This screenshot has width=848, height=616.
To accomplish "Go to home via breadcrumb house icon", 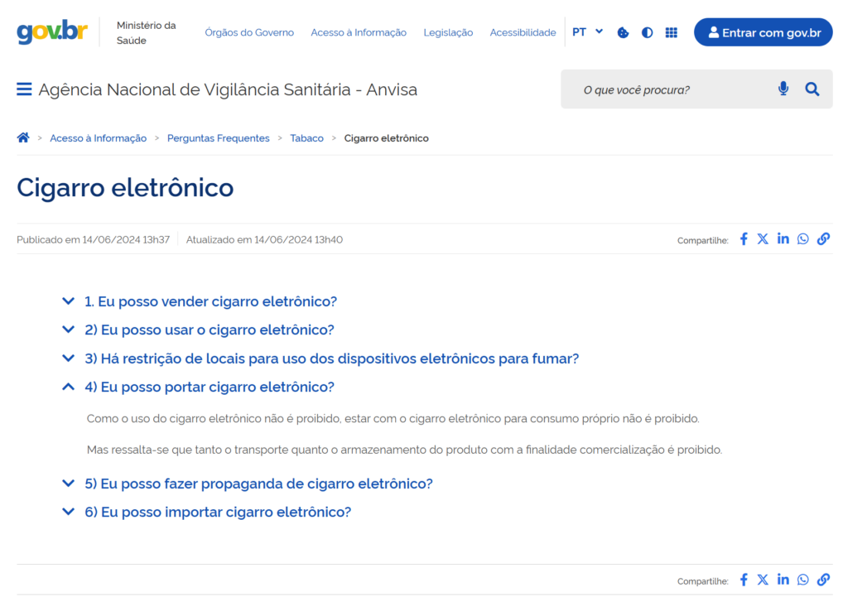I will coord(23,138).
